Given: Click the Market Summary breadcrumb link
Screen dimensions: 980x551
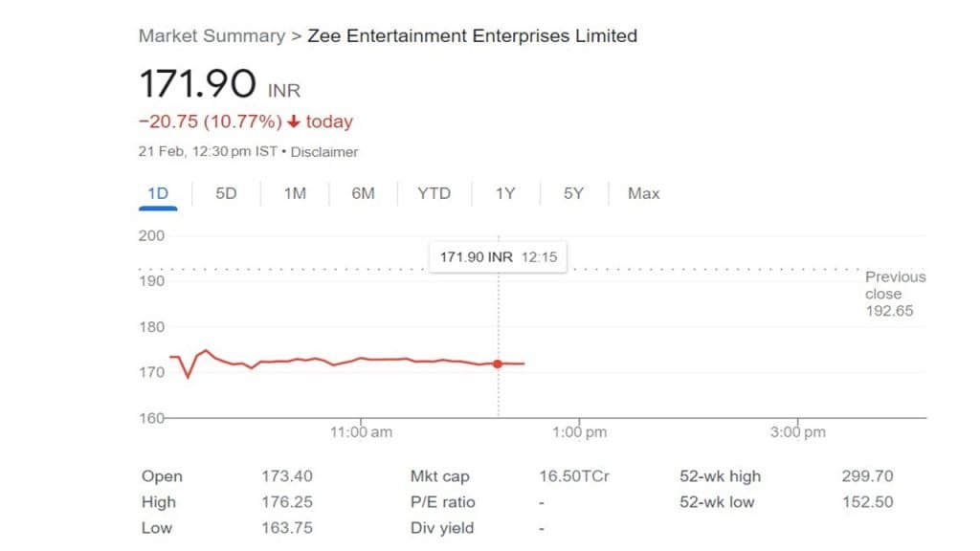Looking at the screenshot, I should tap(212, 36).
